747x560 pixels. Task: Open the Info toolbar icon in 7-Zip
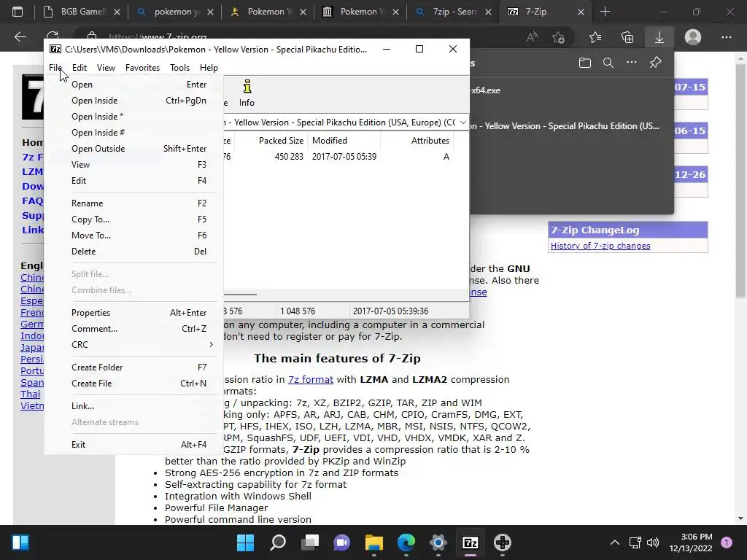(247, 93)
